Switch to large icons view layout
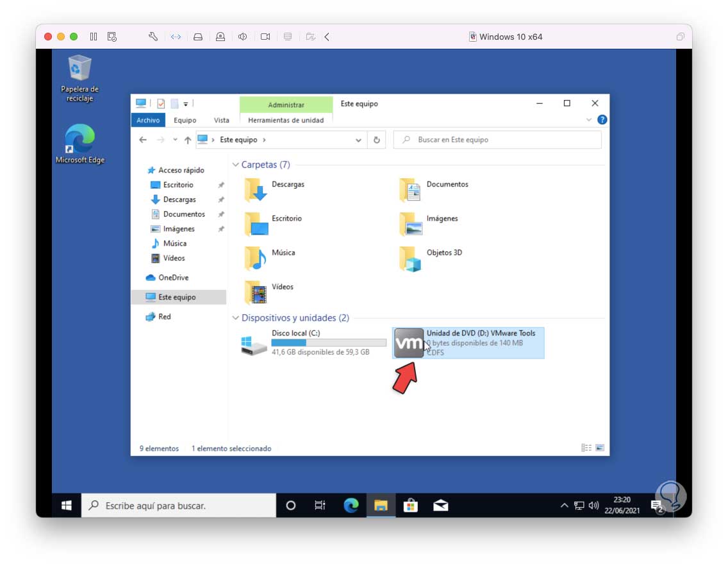Image resolution: width=728 pixels, height=565 pixels. coord(600,448)
